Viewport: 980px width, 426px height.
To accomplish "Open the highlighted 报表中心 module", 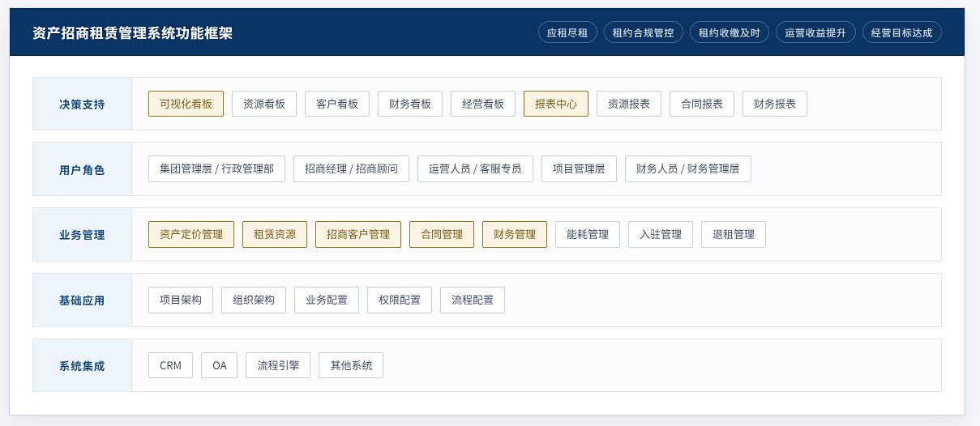I will [x=556, y=104].
